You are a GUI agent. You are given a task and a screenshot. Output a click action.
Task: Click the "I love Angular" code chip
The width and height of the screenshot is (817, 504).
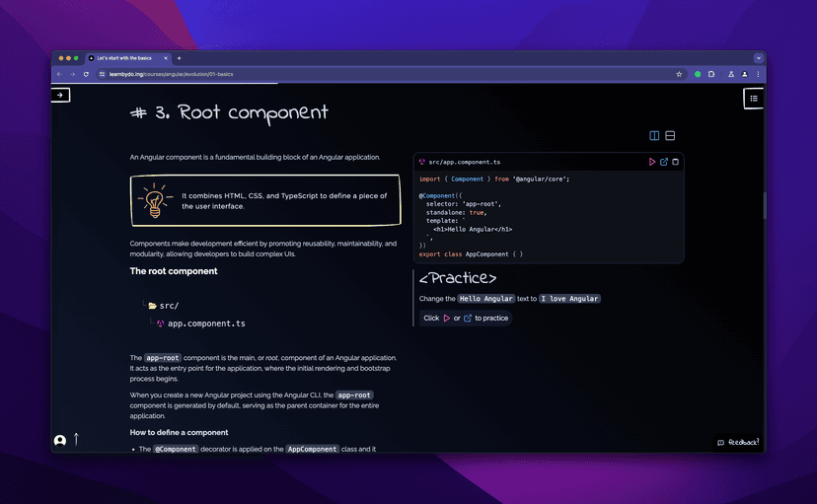click(x=569, y=298)
